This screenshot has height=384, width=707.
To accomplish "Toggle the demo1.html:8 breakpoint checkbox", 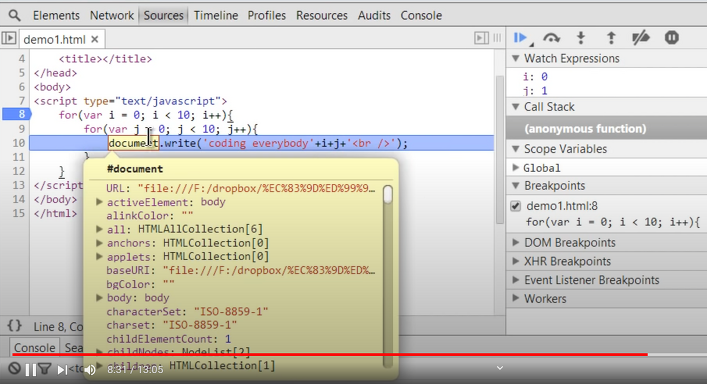I will 515,206.
